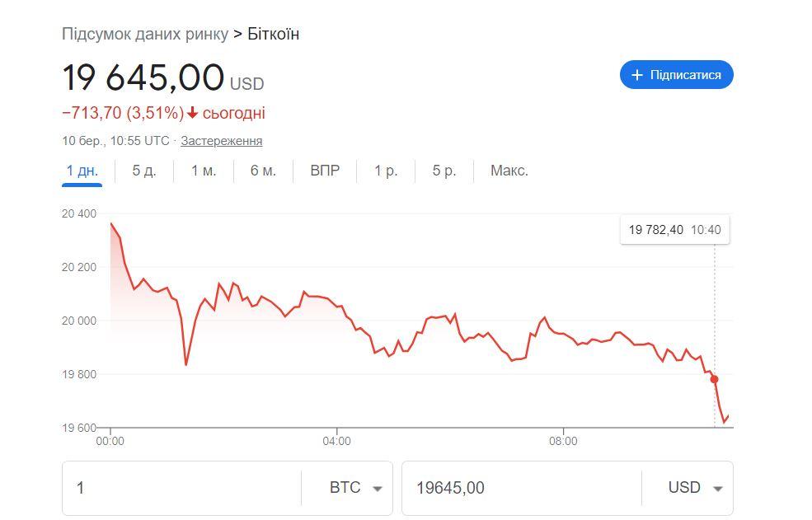Viewport: 812px width, 520px height.
Task: Click the 04:00 mark on the chart axis
Action: [x=337, y=441]
